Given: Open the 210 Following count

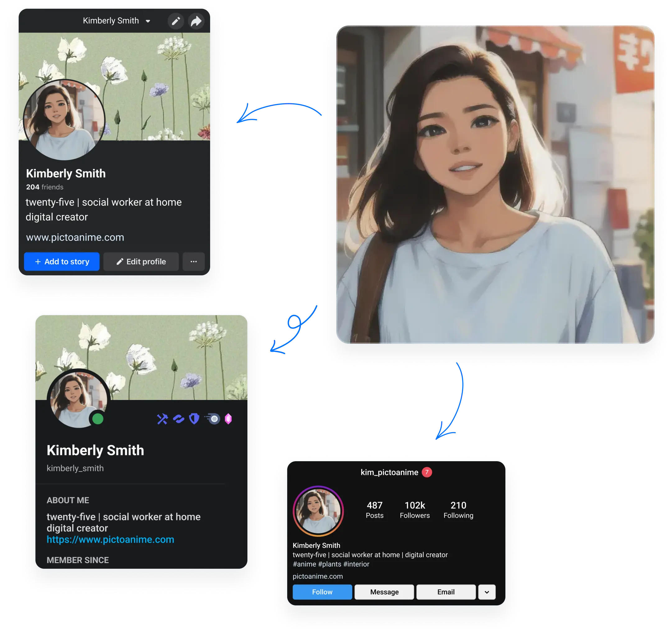Looking at the screenshot, I should (458, 510).
